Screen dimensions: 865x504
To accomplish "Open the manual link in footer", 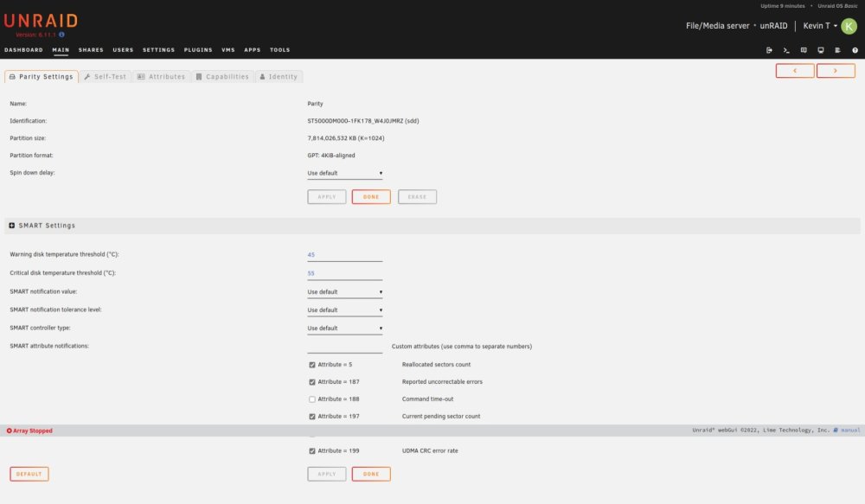I will coord(850,431).
